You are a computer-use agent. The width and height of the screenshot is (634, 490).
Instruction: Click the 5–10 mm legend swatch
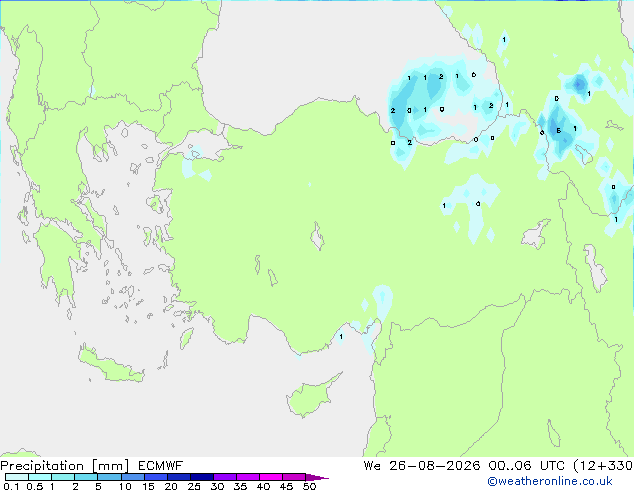109,477
